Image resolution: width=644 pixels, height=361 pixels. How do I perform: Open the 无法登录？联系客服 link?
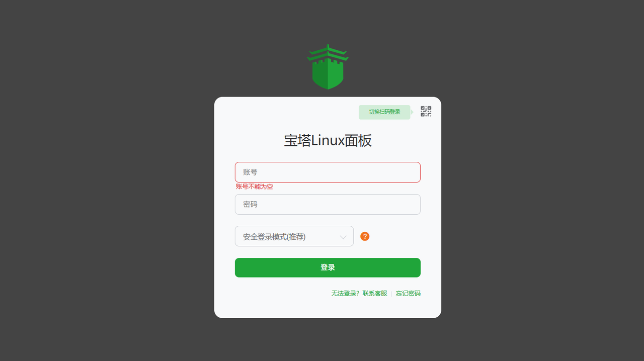[359, 293]
